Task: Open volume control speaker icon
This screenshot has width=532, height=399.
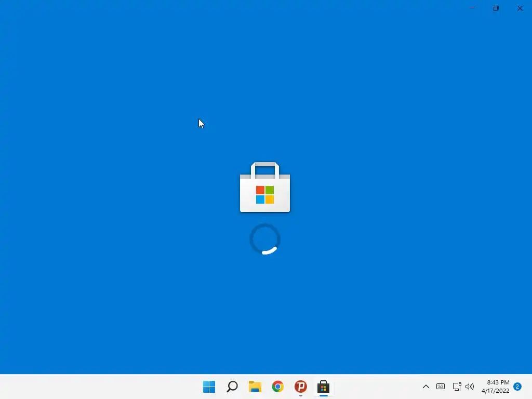Action: click(470, 387)
